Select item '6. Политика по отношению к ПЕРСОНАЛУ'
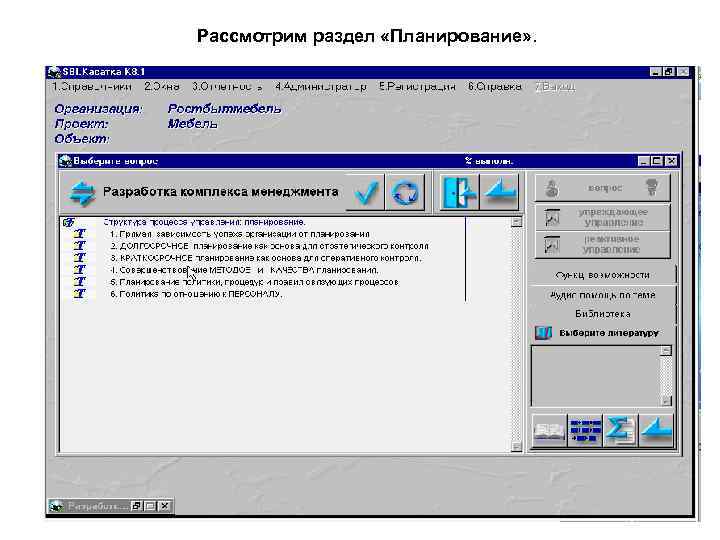This screenshot has height=540, width=720. 196,294
